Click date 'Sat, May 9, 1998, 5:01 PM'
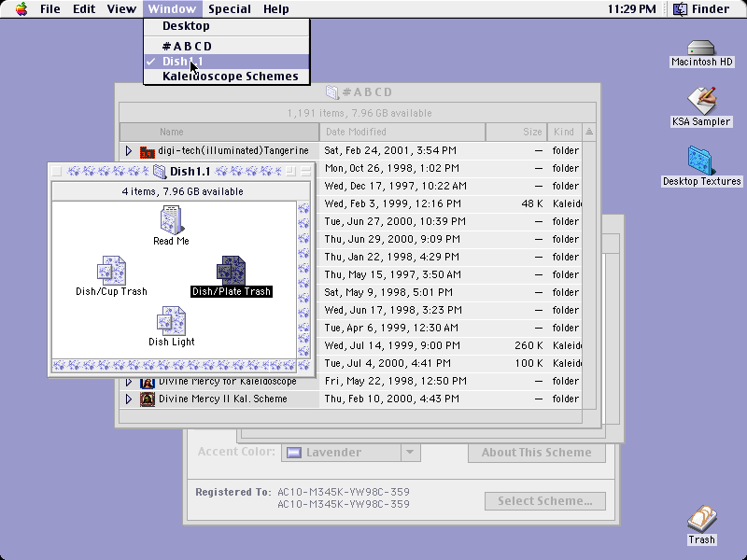Viewport: 747px width, 560px height. click(x=388, y=292)
